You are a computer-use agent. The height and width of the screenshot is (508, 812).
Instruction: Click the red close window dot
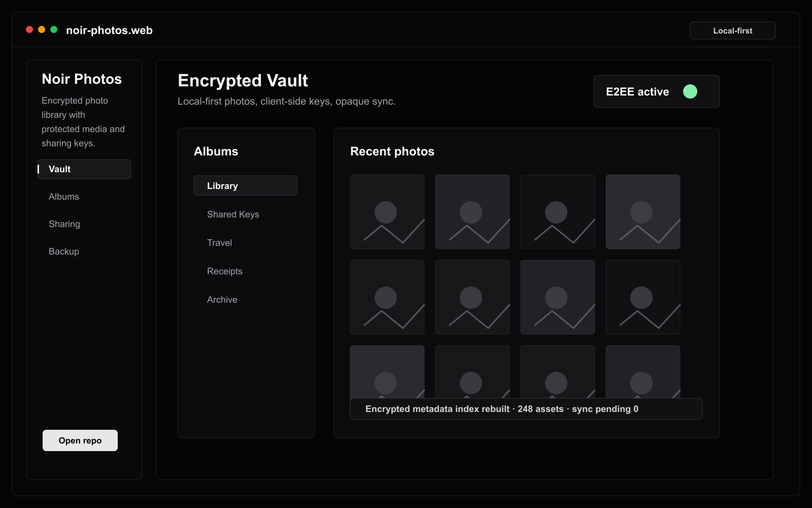29,29
